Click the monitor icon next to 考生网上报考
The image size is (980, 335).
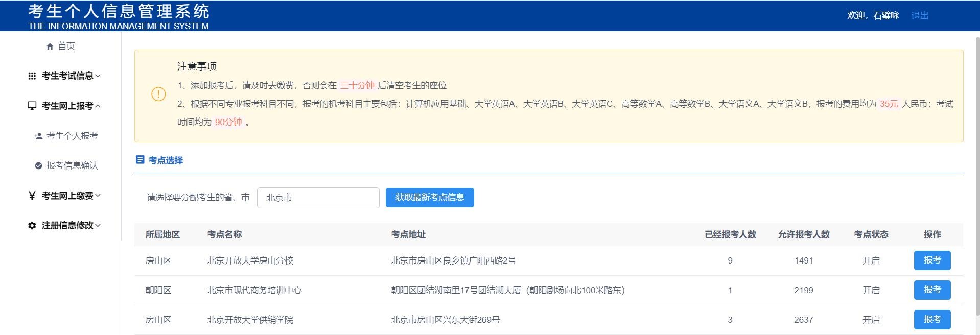click(32, 106)
